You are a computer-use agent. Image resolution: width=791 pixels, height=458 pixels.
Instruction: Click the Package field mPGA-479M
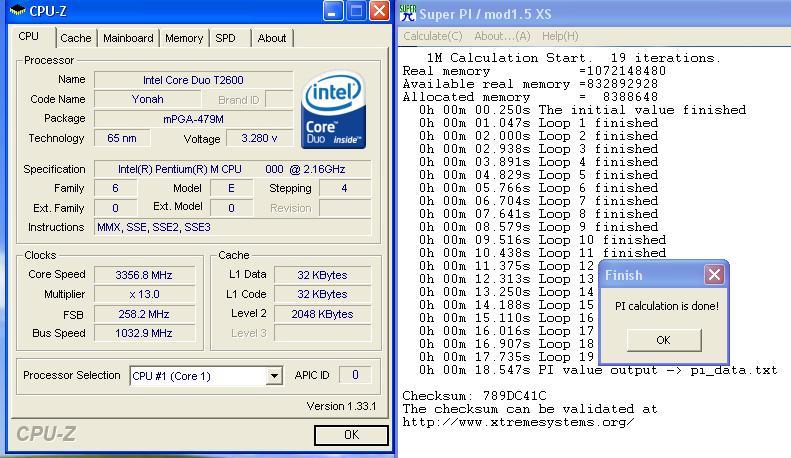click(193, 119)
